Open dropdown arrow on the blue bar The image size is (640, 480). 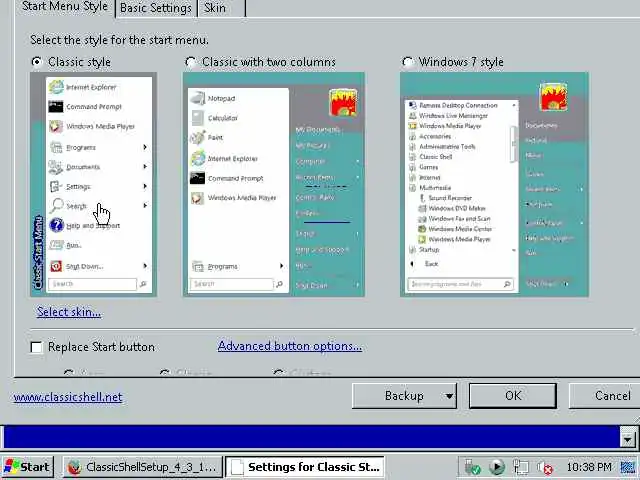[627, 439]
